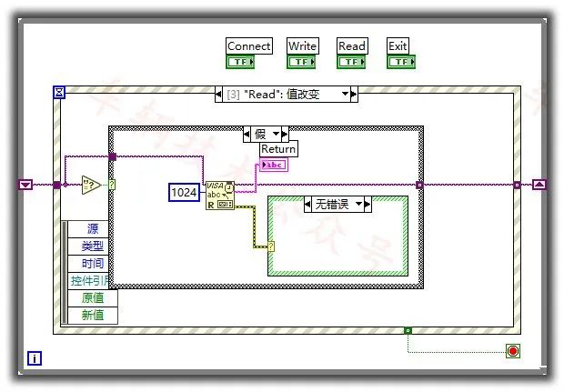Viewport: 564px width, 392px height.
Task: Select the 源 event data node
Action: click(88, 228)
